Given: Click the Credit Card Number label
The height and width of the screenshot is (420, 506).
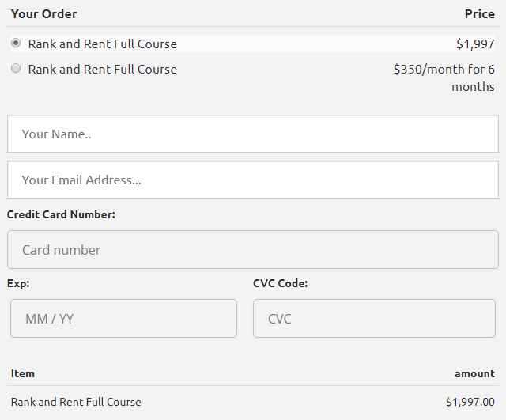Looking at the screenshot, I should click(x=61, y=214).
